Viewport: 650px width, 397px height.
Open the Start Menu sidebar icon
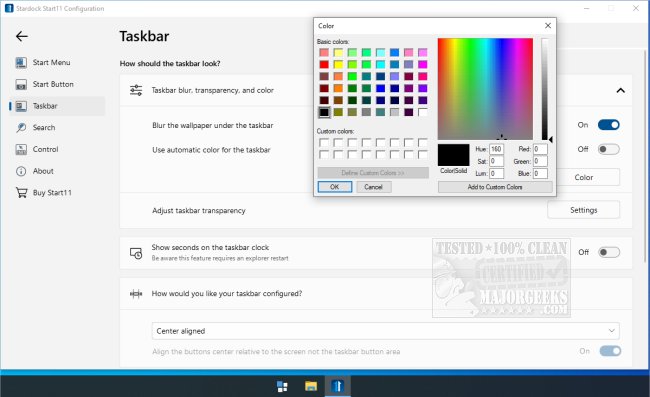21,63
